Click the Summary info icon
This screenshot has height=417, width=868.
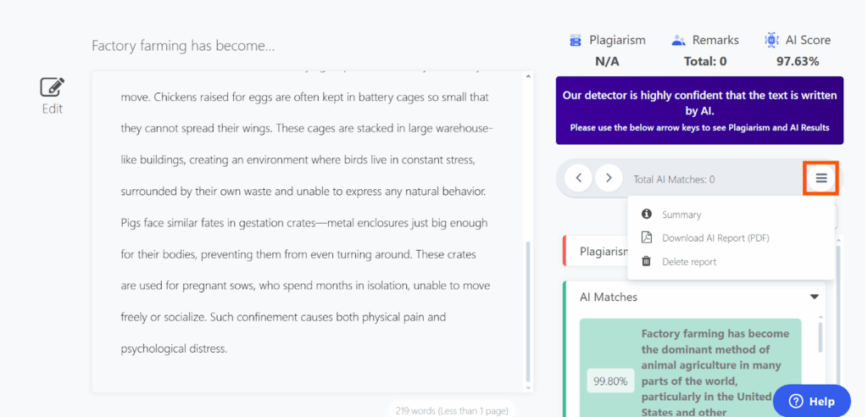click(646, 214)
